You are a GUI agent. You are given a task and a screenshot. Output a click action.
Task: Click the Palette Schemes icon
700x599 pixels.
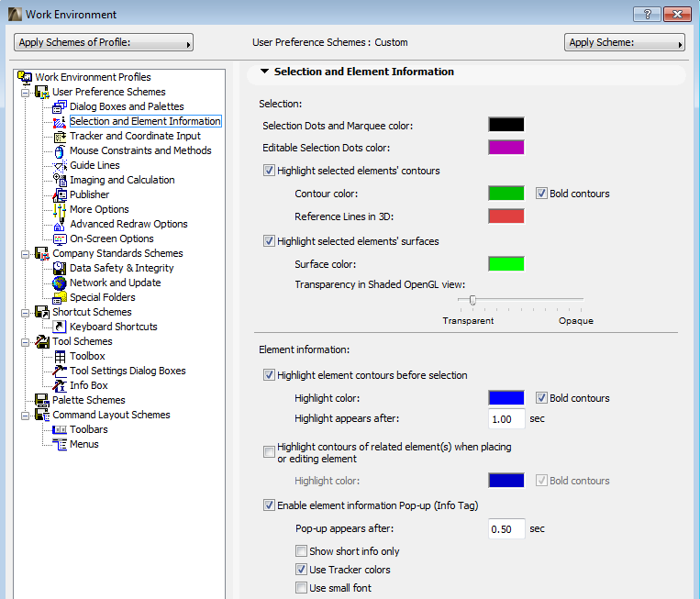(x=42, y=400)
